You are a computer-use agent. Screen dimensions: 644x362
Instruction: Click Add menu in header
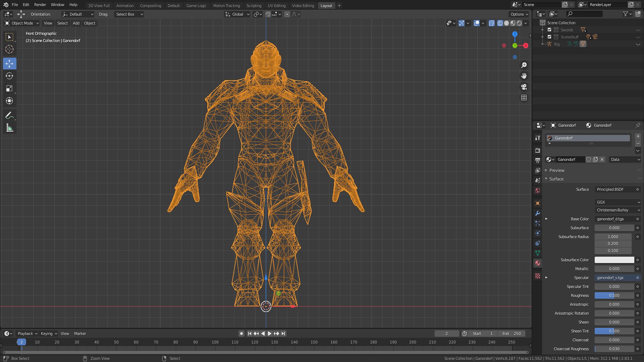[x=76, y=23]
